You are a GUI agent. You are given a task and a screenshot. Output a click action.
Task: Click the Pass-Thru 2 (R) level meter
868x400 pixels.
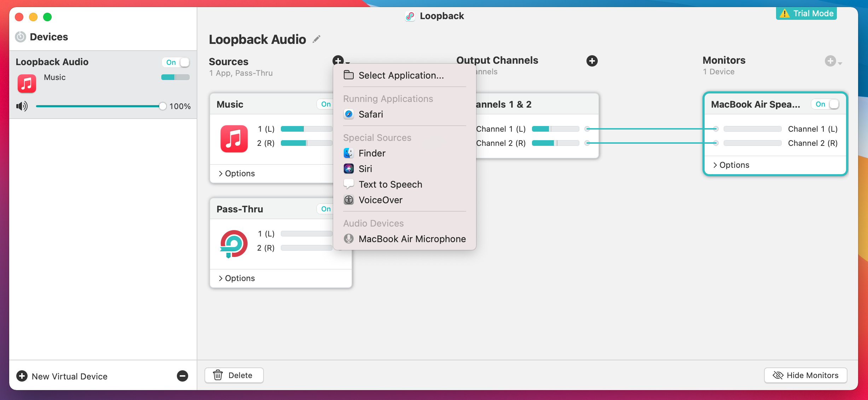coord(306,248)
